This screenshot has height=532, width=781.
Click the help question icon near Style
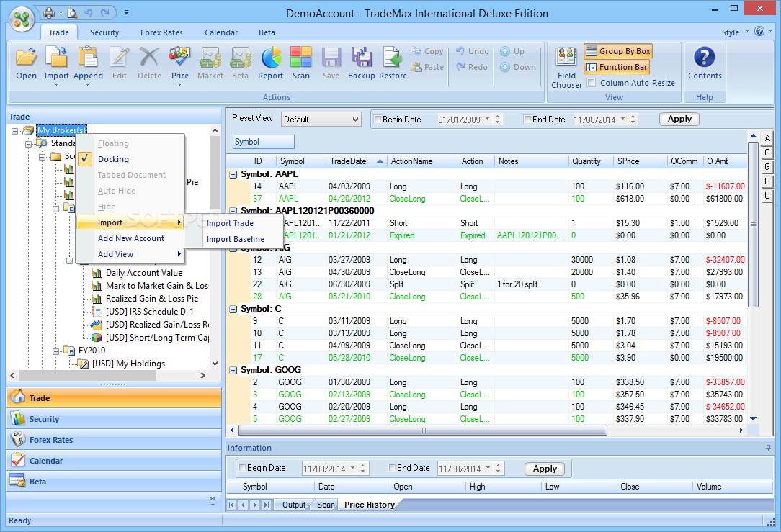759,32
